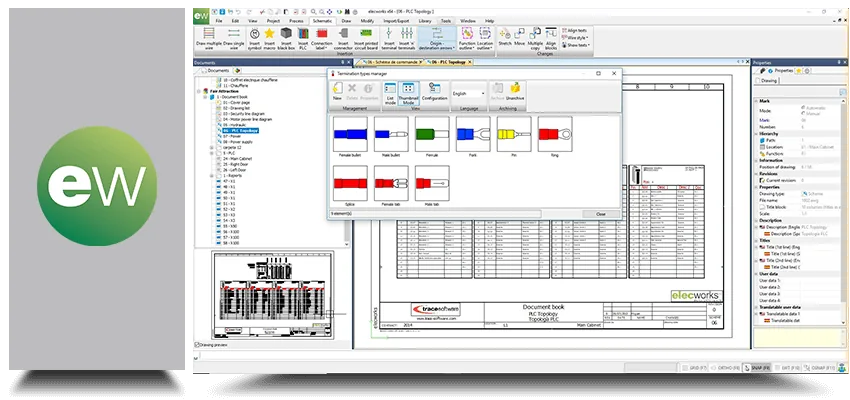Click Close button in Termination types manager
Viewport: 850px width, 400px height.
[601, 214]
